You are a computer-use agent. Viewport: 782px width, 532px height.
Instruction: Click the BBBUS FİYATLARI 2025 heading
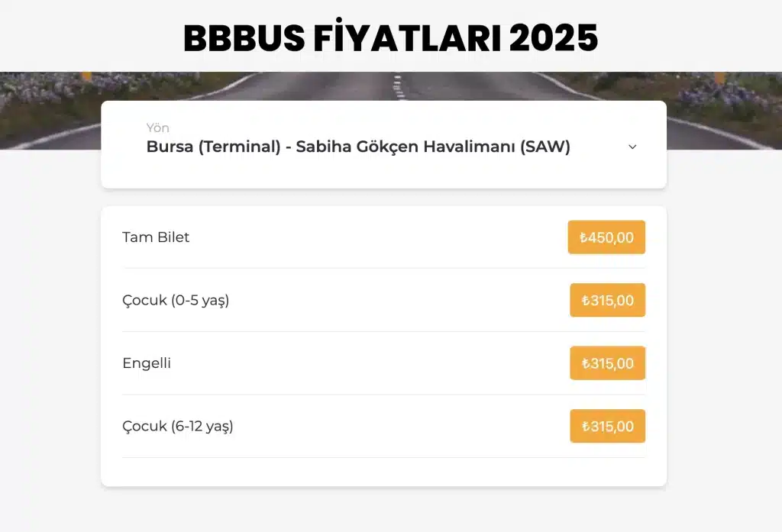pos(390,36)
